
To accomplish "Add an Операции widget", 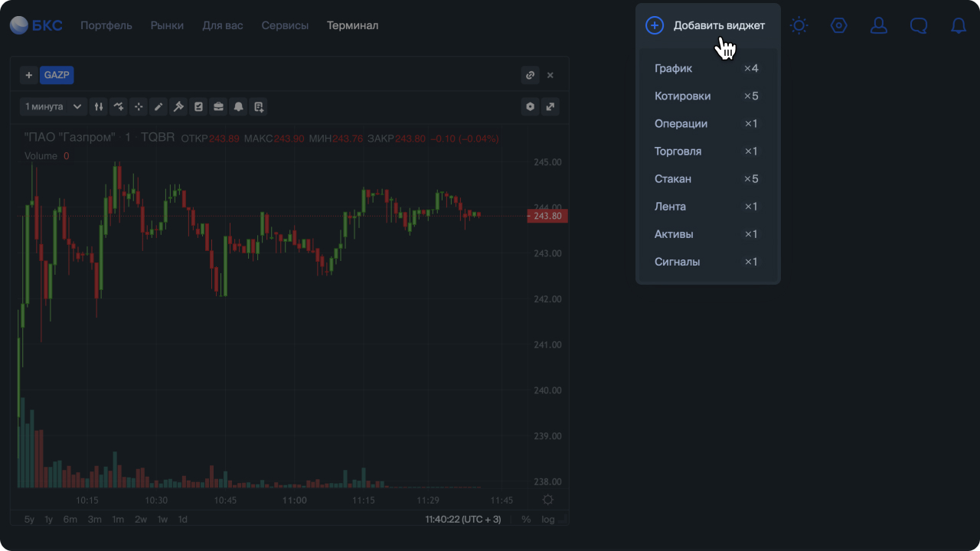I will coord(707,123).
